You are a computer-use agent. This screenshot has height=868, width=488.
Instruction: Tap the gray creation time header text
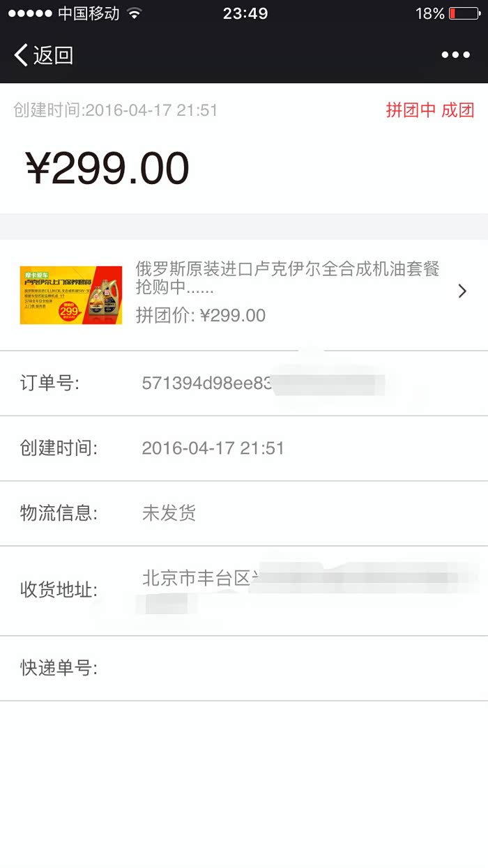click(116, 109)
